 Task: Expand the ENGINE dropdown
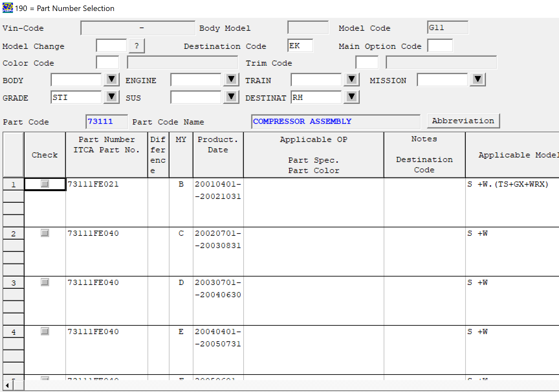231,80
